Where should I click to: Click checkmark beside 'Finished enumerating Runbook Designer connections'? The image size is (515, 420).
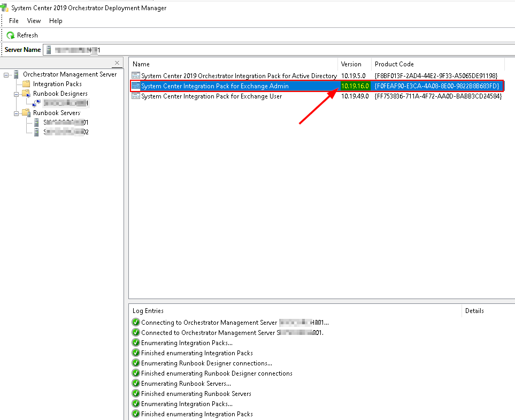point(136,373)
